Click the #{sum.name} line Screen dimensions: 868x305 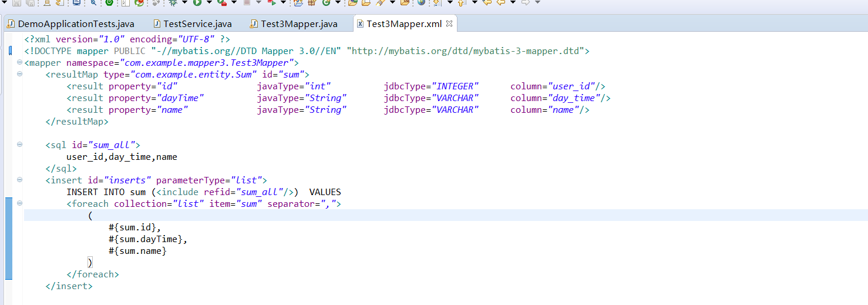click(x=137, y=251)
